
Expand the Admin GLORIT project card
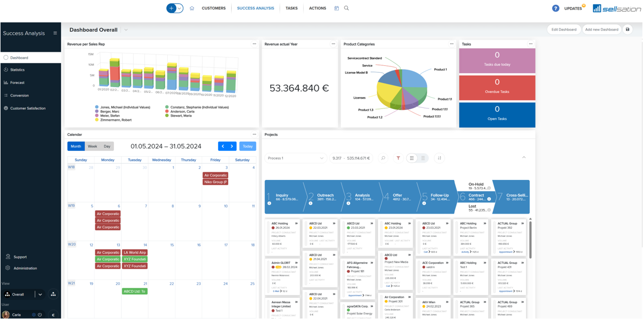point(297,263)
